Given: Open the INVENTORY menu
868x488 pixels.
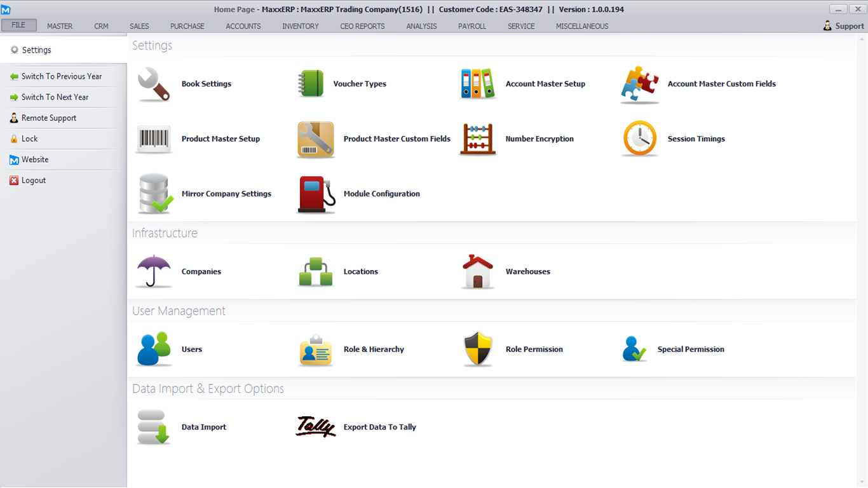Looking at the screenshot, I should (301, 26).
